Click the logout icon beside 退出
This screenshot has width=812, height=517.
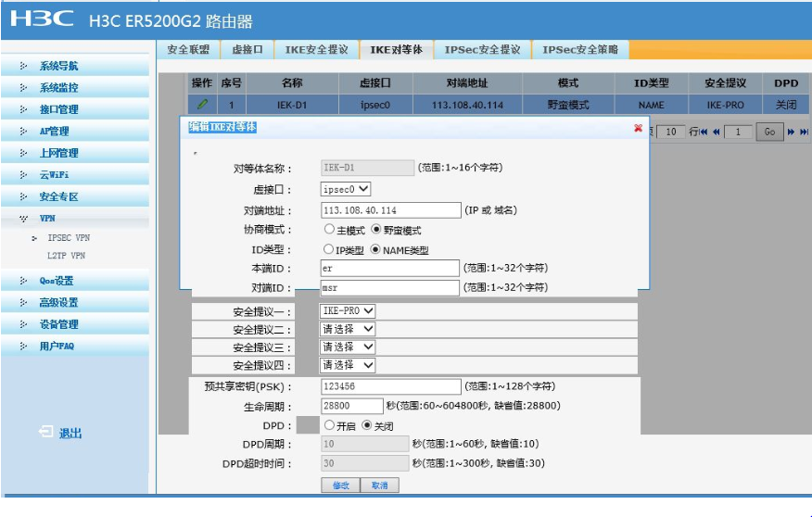tap(45, 432)
